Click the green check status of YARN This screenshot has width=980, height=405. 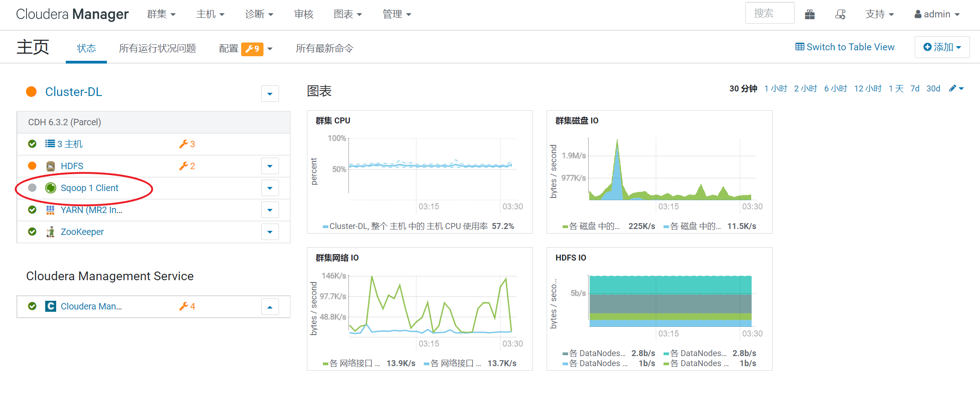[x=32, y=210]
